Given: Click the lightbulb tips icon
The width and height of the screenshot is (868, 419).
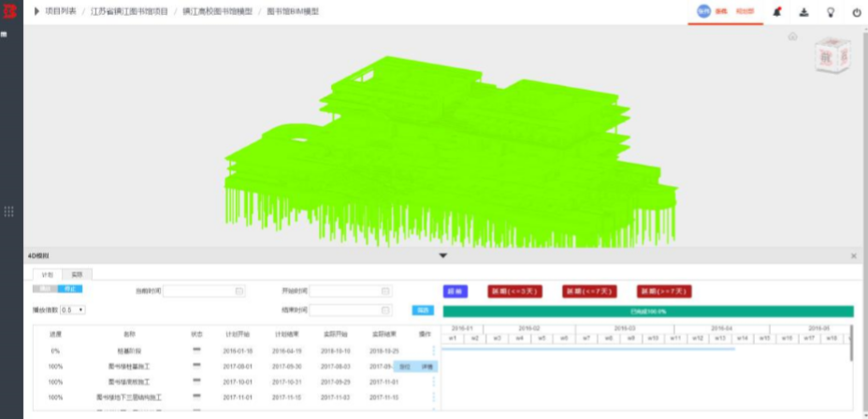Looking at the screenshot, I should click(x=831, y=12).
